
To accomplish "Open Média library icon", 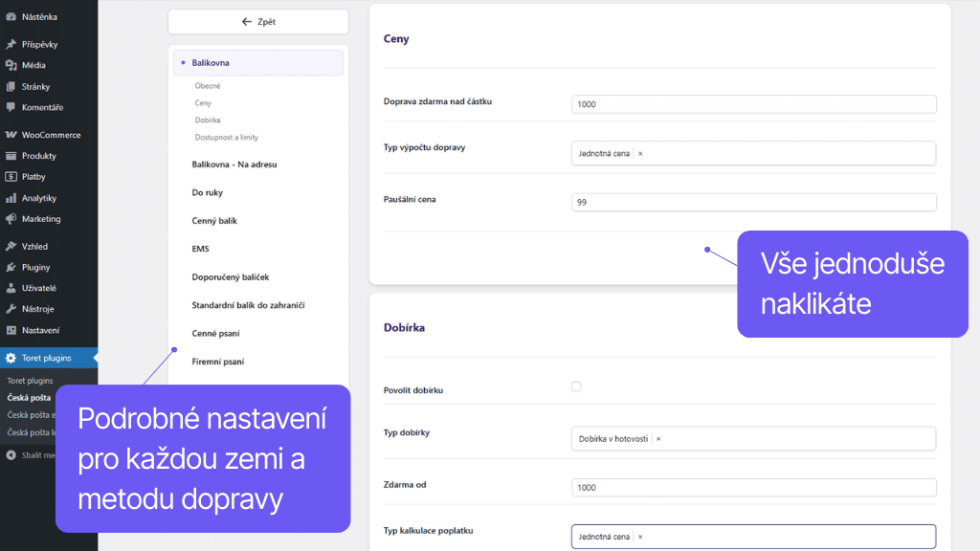I will click(x=11, y=65).
